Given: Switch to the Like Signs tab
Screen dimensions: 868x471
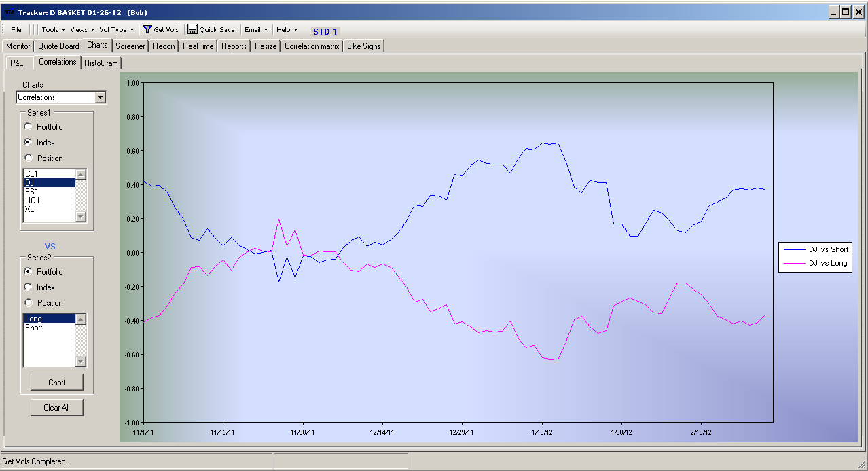Looking at the screenshot, I should click(x=364, y=46).
